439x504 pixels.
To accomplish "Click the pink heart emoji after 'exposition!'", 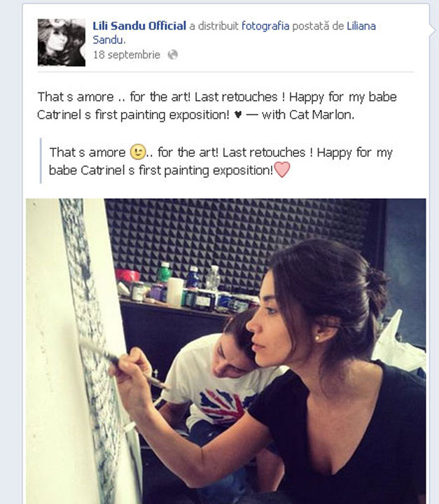I will (282, 169).
